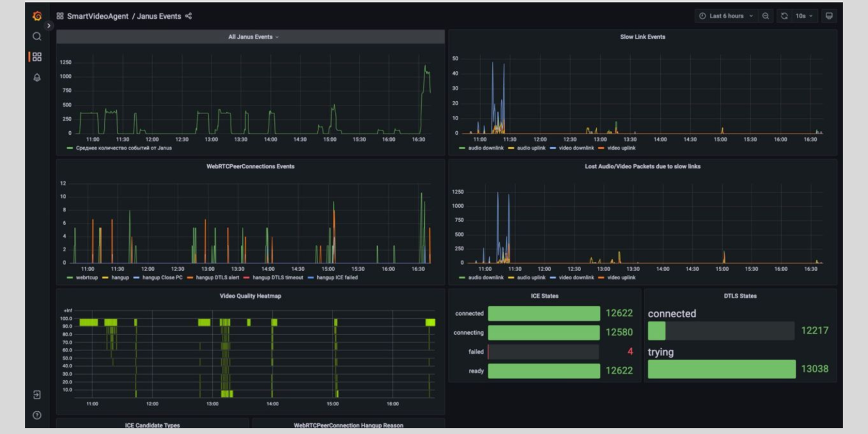Viewport: 868px width, 434px height.
Task: Open the search icon in the sidebar
Action: click(x=37, y=37)
